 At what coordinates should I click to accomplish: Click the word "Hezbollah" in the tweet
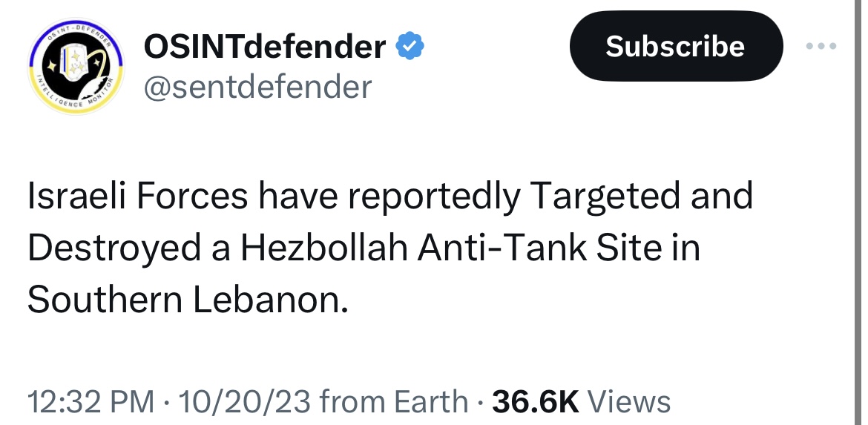coord(324,248)
